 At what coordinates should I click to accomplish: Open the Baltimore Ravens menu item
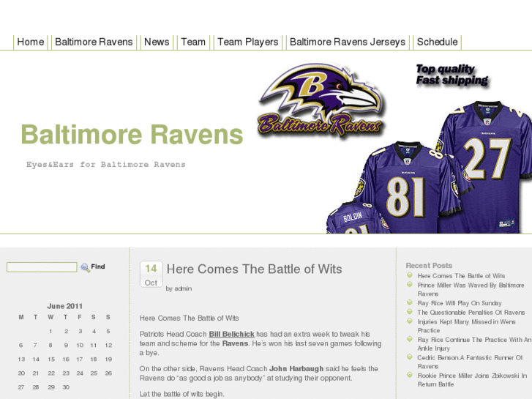pos(94,42)
